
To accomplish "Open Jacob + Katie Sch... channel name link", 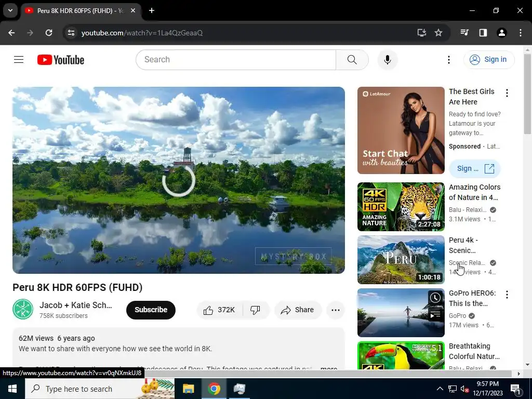I will (x=76, y=305).
